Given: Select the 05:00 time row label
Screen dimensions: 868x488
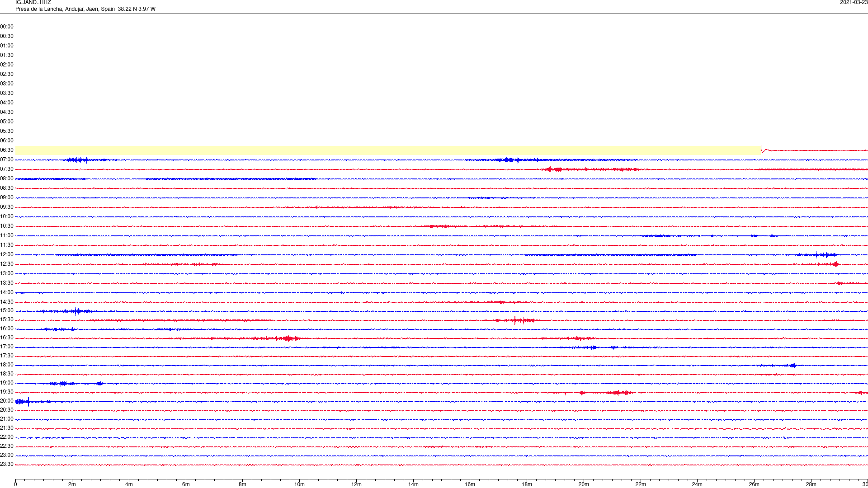Looking at the screenshot, I should pos(7,122).
